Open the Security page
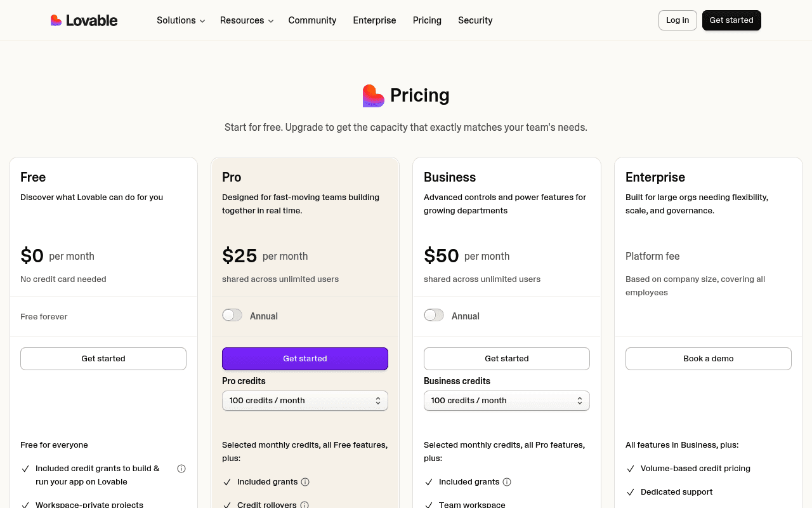This screenshot has width=812, height=508. coord(475,20)
